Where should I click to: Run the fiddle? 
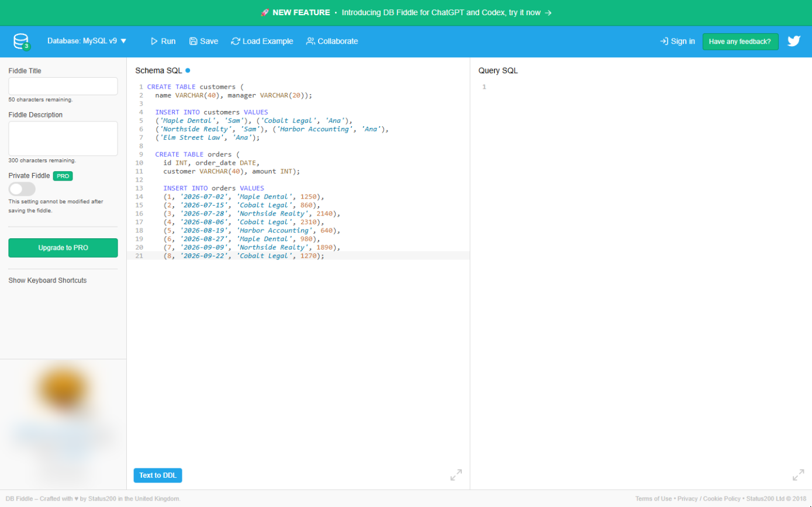point(163,41)
